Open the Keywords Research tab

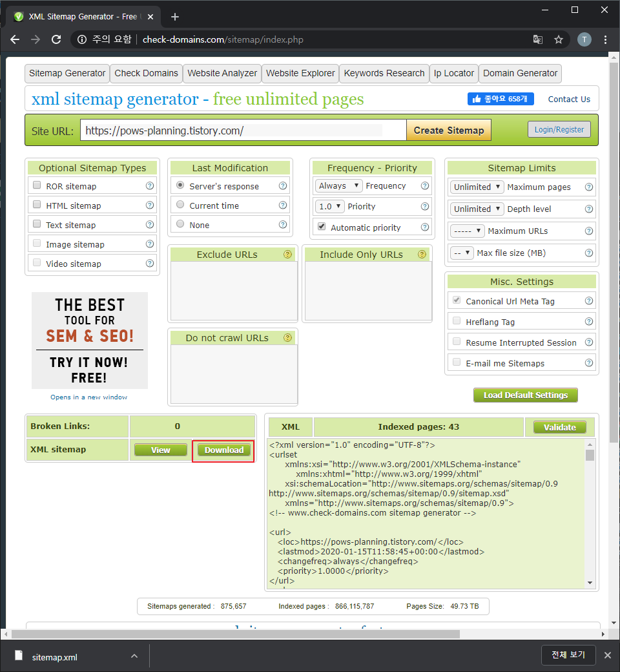point(384,73)
